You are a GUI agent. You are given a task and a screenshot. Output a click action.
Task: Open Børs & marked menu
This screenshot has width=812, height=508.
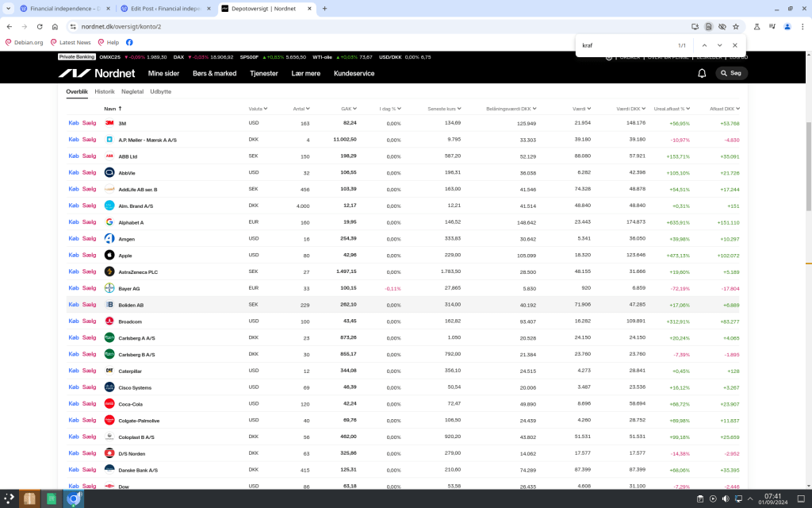(214, 73)
